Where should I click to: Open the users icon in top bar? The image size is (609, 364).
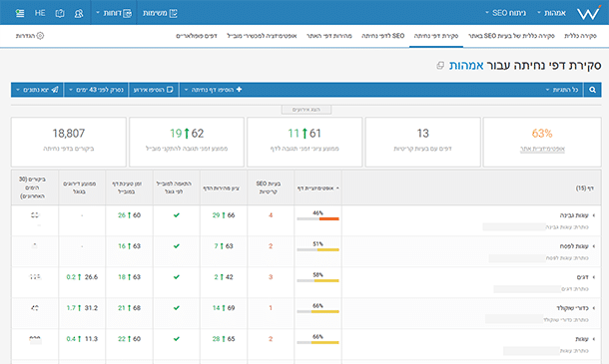pos(79,13)
